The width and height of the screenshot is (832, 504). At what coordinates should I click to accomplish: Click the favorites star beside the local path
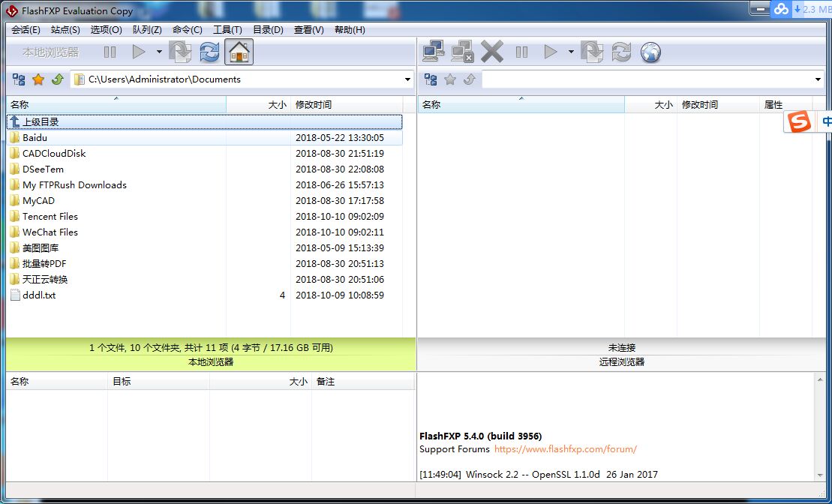point(38,79)
